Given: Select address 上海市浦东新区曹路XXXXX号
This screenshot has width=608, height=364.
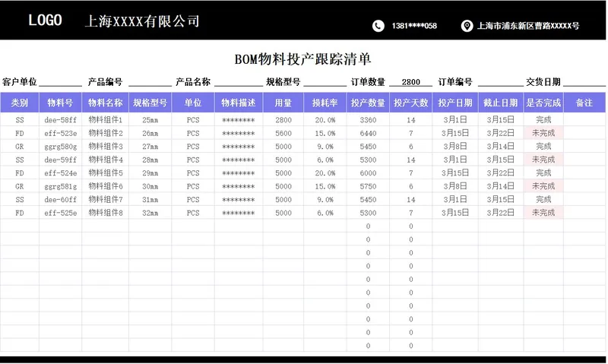Looking at the screenshot, I should click(x=528, y=26).
